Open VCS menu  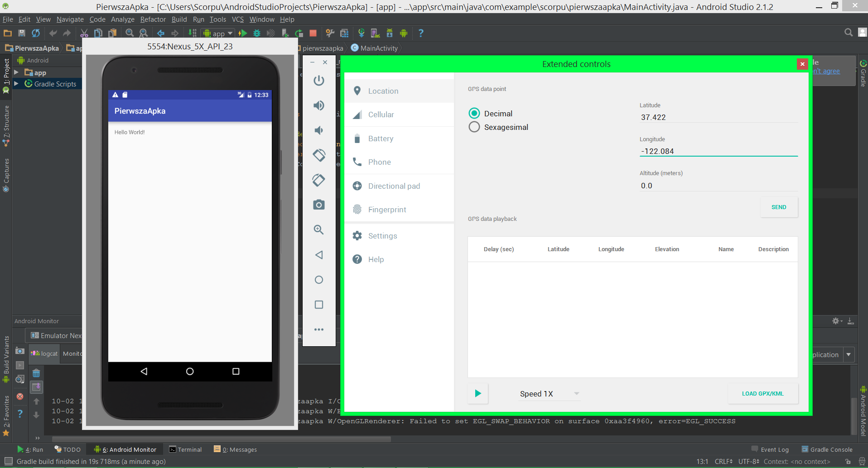click(x=237, y=19)
